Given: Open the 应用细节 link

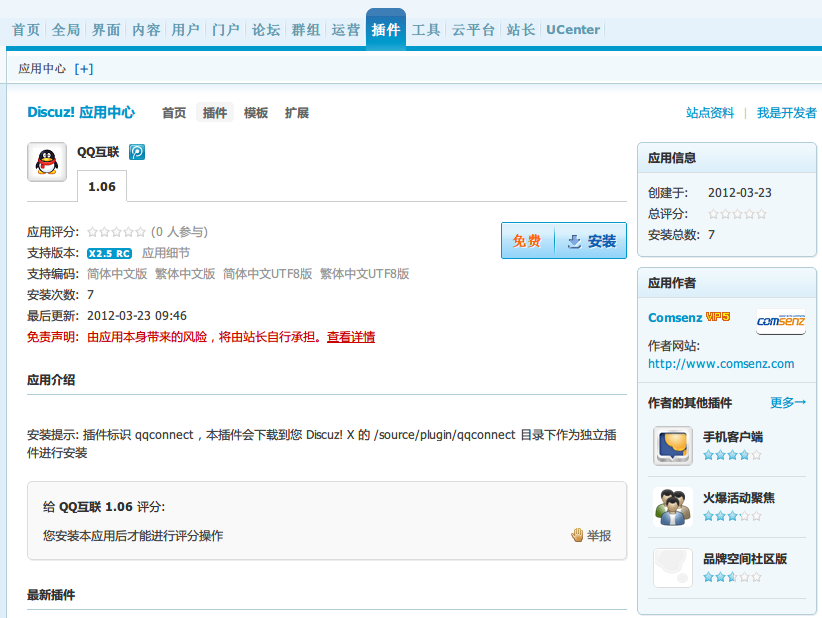Looking at the screenshot, I should coord(166,253).
